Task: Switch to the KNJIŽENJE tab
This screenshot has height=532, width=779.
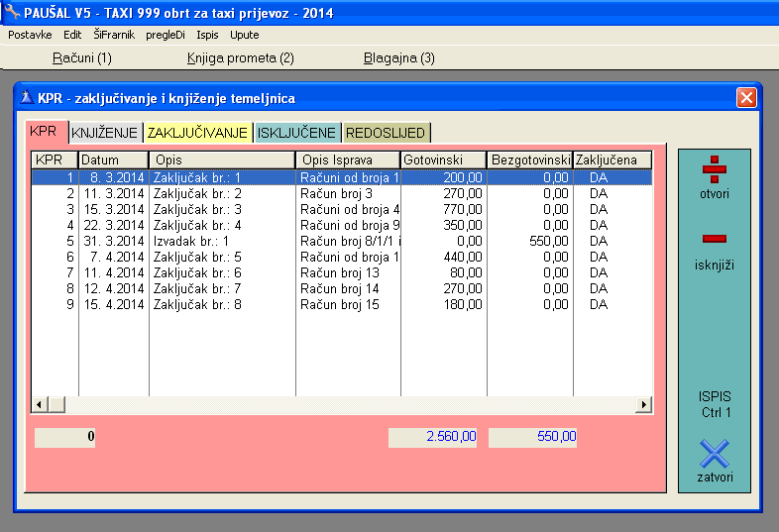Action: pos(106,133)
